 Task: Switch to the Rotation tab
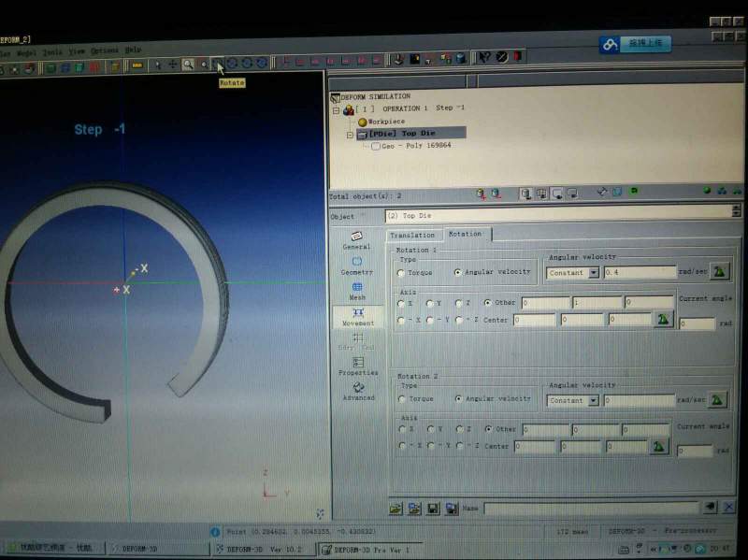pyautogui.click(x=466, y=234)
